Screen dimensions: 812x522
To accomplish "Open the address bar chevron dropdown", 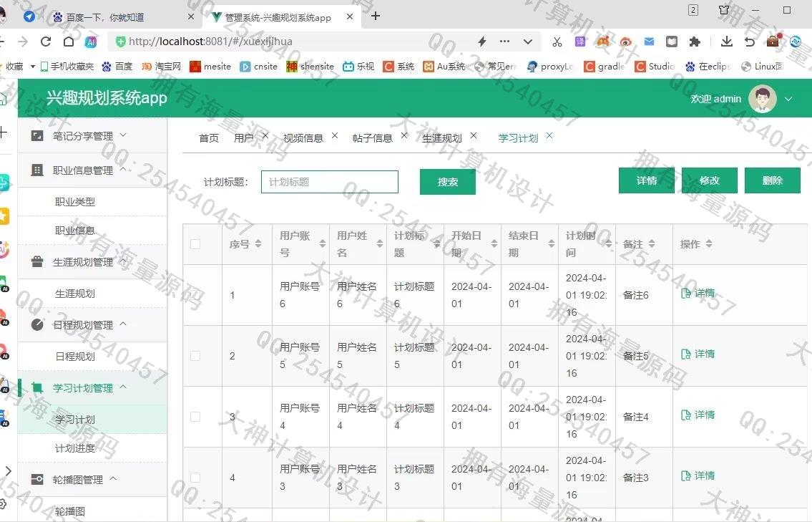I will point(528,42).
